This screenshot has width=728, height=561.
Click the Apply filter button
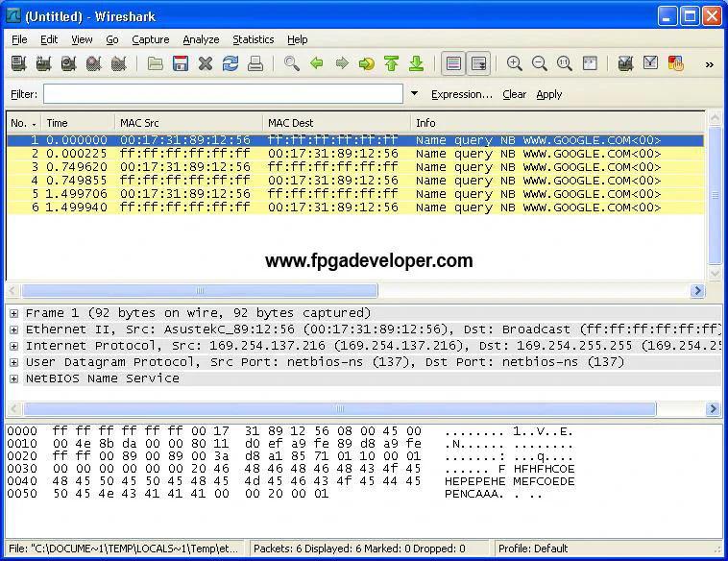549,94
